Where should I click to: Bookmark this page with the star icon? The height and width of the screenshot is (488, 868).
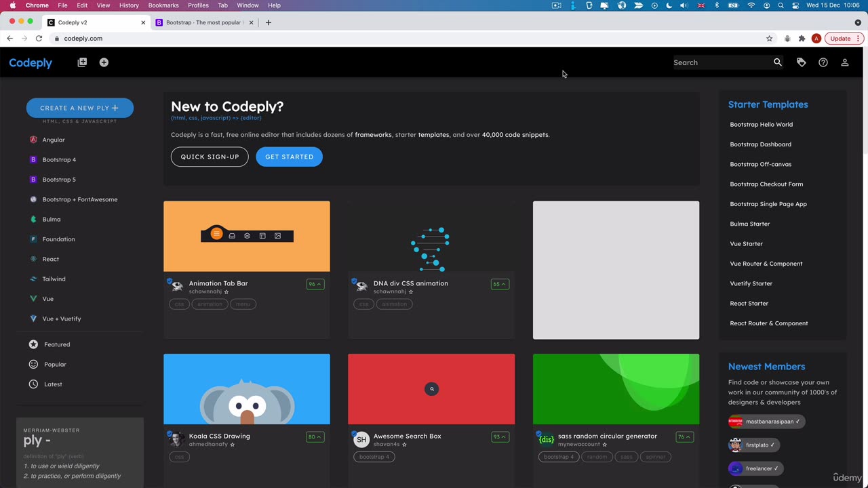769,39
